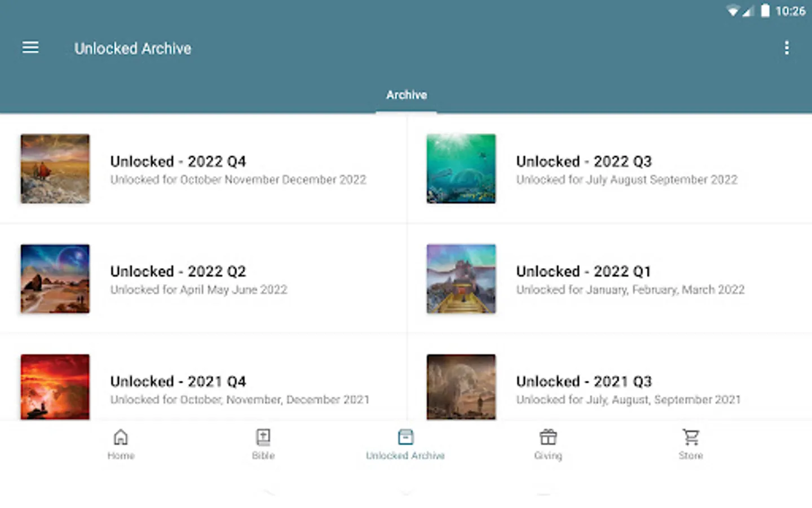The height and width of the screenshot is (508, 812).
Task: Select the Unlocked Archive bottom navigation icon
Action: click(x=405, y=438)
